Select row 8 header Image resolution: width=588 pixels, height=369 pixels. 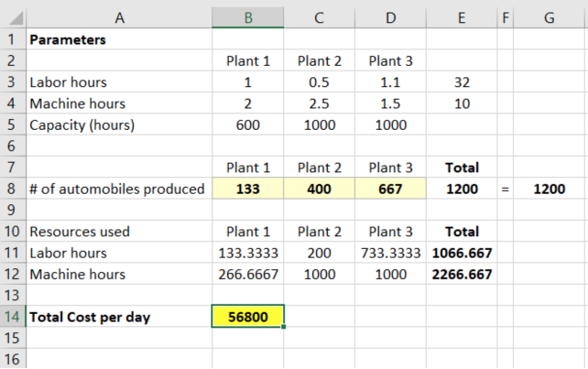(x=13, y=189)
